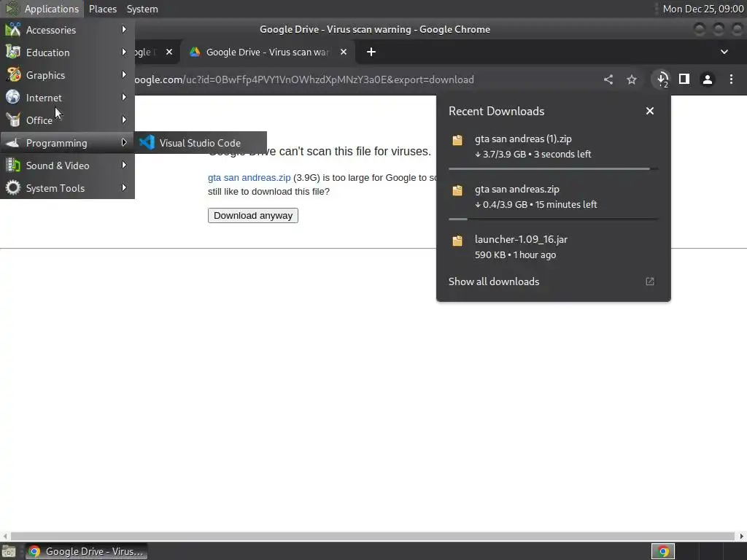This screenshot has height=560, width=747.
Task: Open the Internet menu category
Action: point(67,98)
